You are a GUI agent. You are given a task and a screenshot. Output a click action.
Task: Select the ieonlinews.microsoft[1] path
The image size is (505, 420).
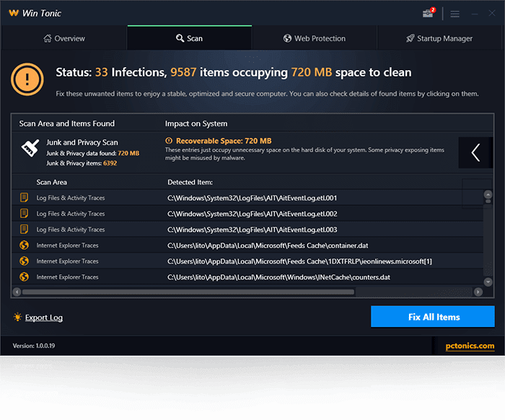pyautogui.click(x=299, y=261)
